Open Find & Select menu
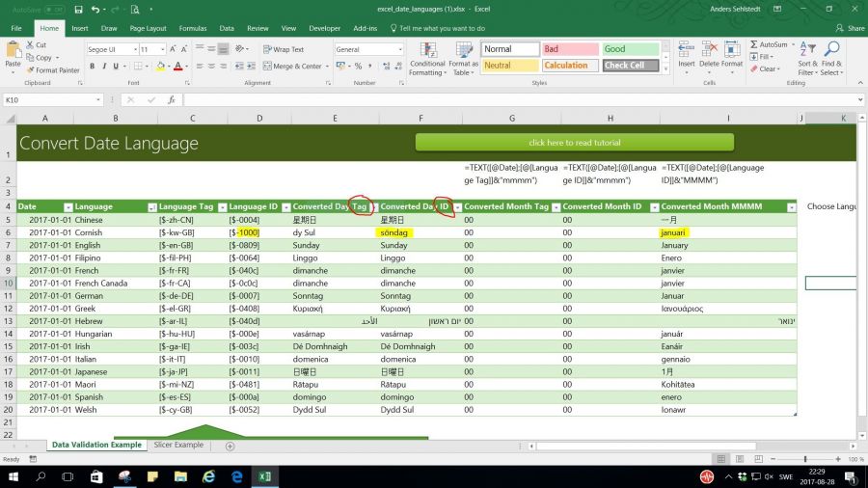 pos(831,59)
